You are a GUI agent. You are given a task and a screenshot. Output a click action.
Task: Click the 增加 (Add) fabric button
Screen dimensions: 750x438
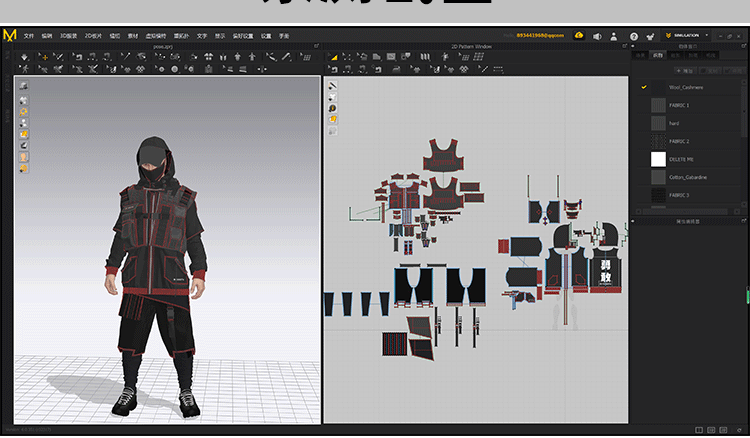(x=687, y=71)
